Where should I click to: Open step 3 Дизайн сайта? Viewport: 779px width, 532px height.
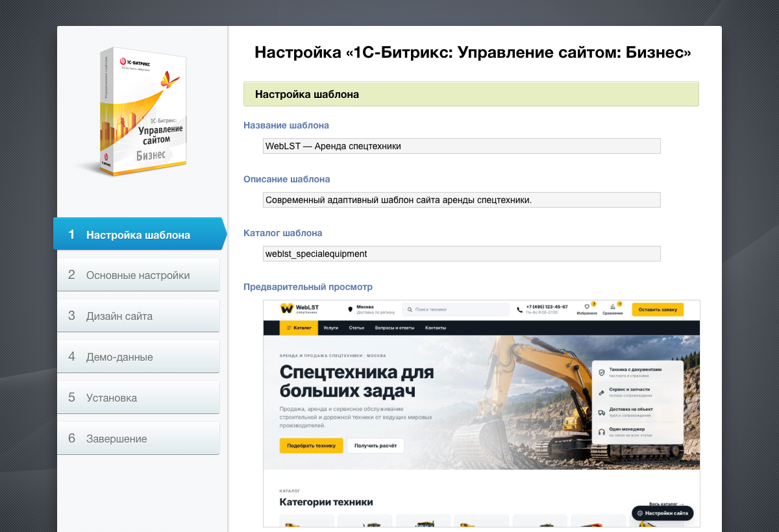click(x=138, y=316)
